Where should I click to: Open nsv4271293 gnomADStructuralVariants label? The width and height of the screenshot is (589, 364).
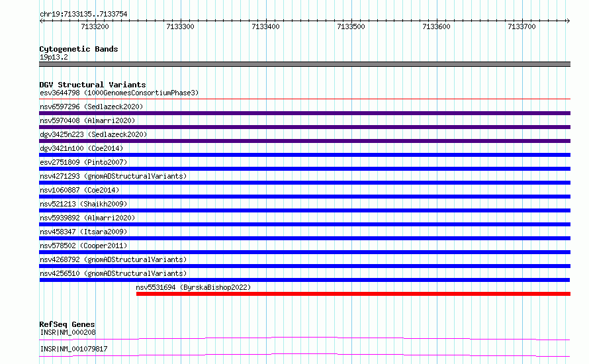pyautogui.click(x=113, y=176)
